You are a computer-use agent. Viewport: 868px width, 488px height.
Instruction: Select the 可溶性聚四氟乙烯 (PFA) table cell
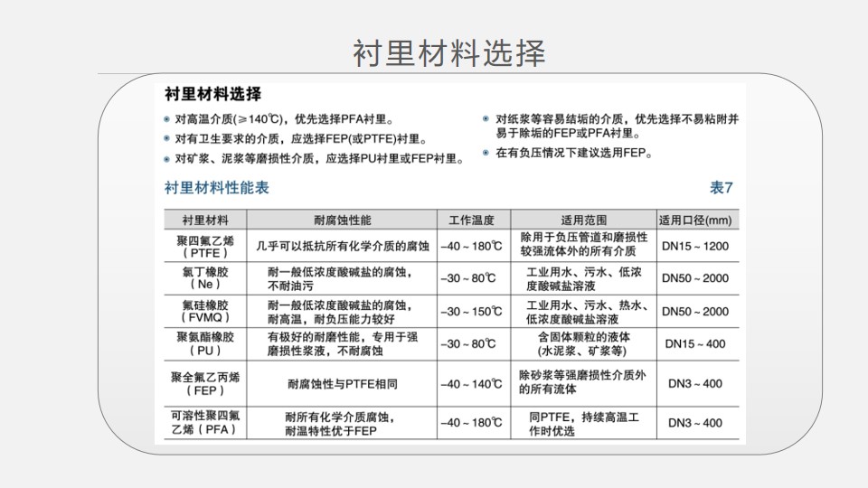(204, 423)
